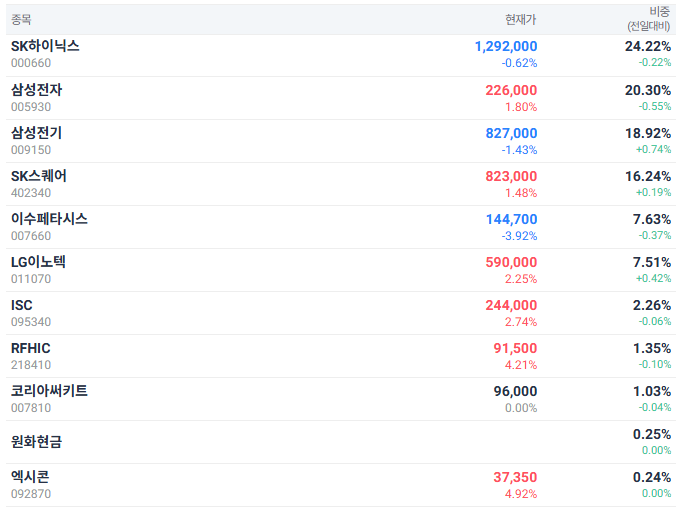This screenshot has height=519, width=689.
Task: Click the price 226,000
Action: (x=511, y=90)
